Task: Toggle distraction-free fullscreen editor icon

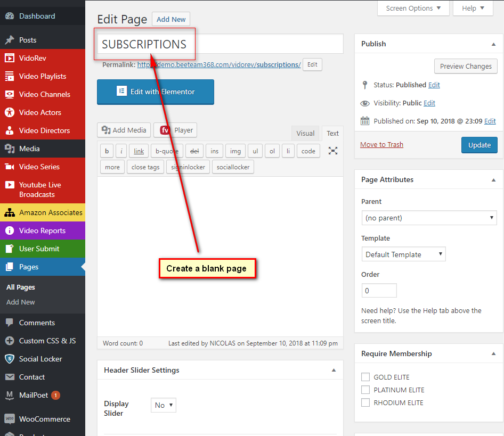Action: [333, 151]
